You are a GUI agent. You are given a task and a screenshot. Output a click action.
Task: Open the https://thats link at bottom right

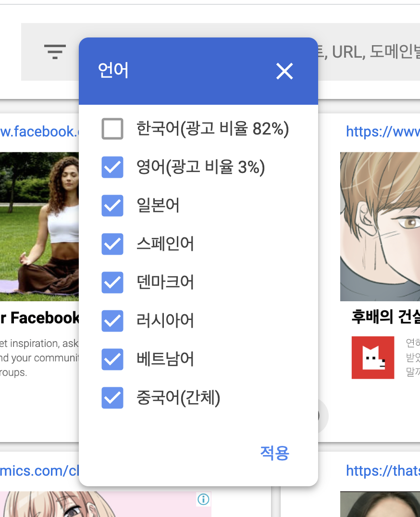click(383, 470)
